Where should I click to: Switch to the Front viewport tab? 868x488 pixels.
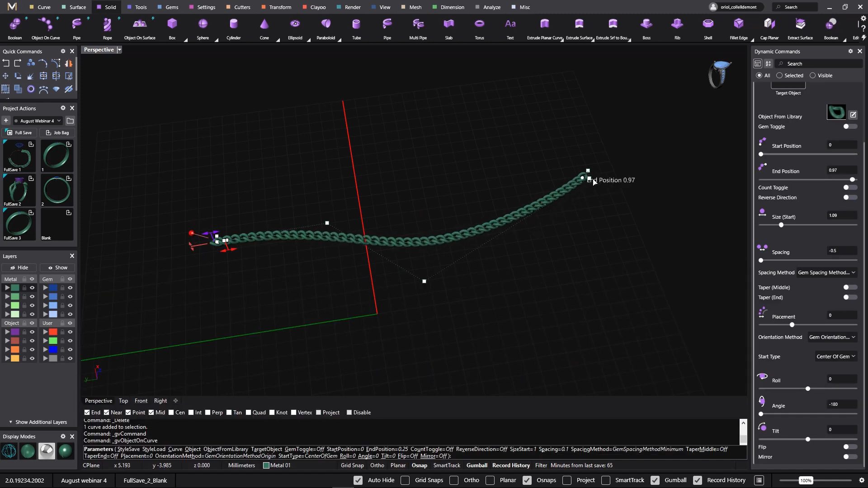click(141, 401)
